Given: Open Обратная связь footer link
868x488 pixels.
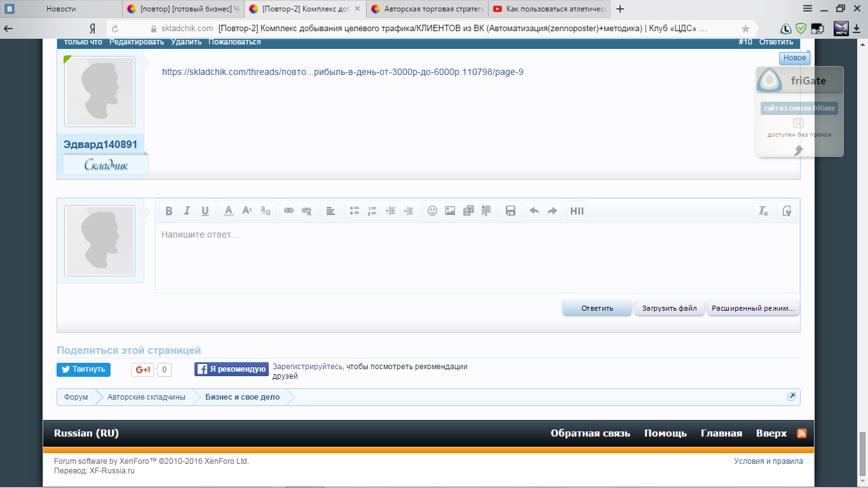Looking at the screenshot, I should 590,433.
